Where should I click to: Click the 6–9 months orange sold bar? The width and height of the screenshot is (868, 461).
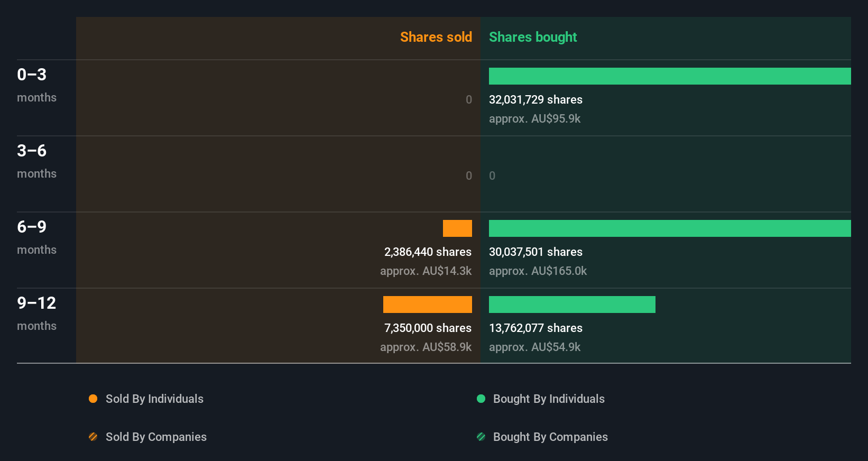(x=457, y=228)
